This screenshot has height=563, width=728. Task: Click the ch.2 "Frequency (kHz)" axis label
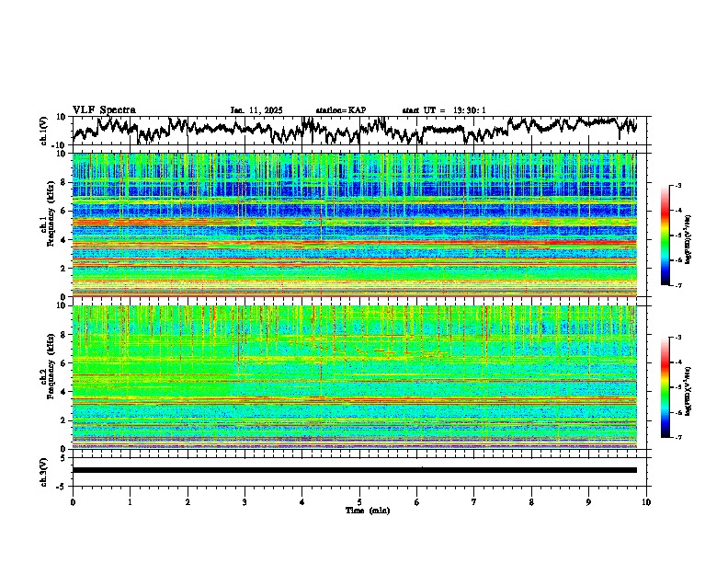(x=51, y=366)
